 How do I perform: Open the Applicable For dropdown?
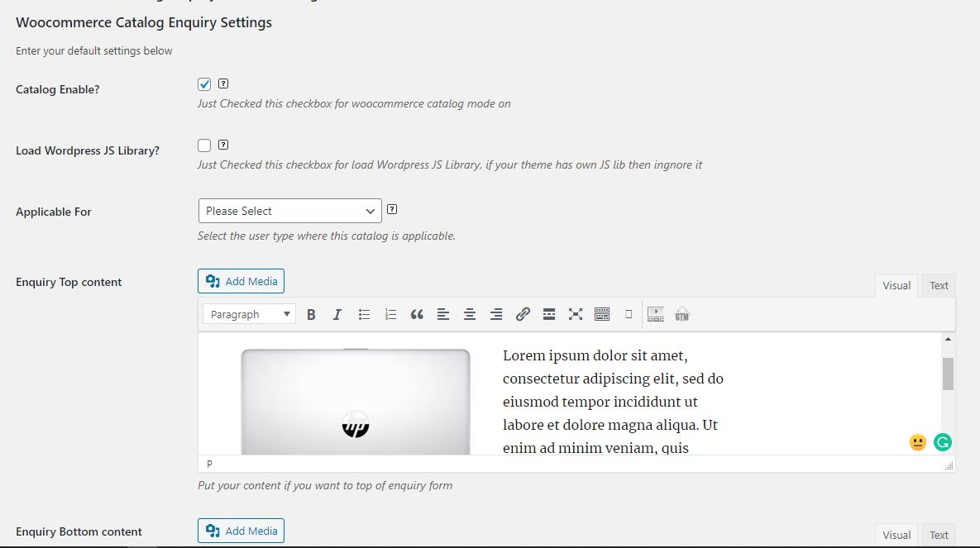coord(290,211)
